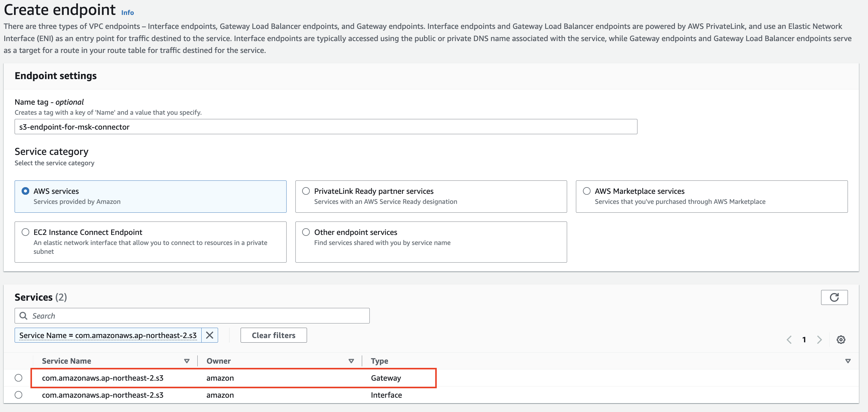This screenshot has width=868, height=412.
Task: Go to next page of services
Action: click(819, 339)
